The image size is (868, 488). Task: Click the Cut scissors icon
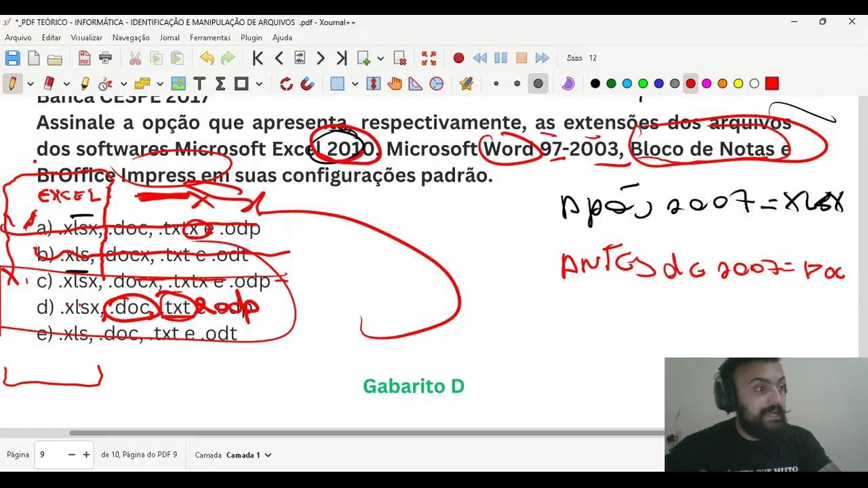tap(135, 58)
